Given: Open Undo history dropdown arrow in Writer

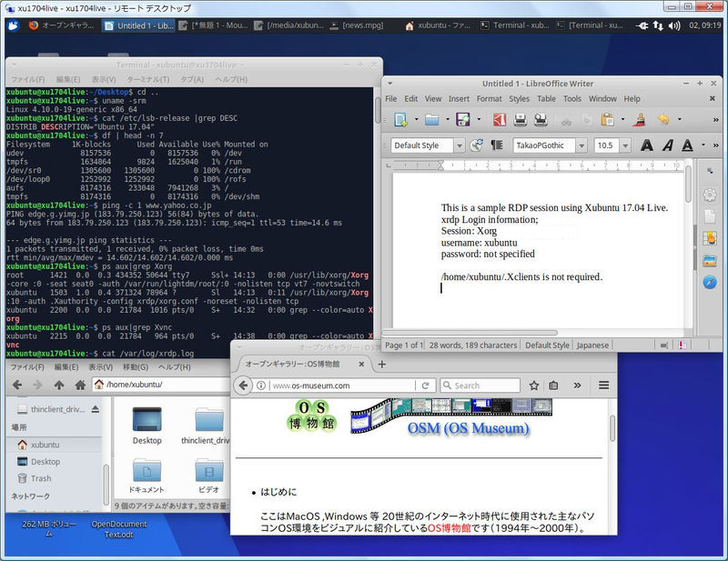Looking at the screenshot, I should point(679,120).
